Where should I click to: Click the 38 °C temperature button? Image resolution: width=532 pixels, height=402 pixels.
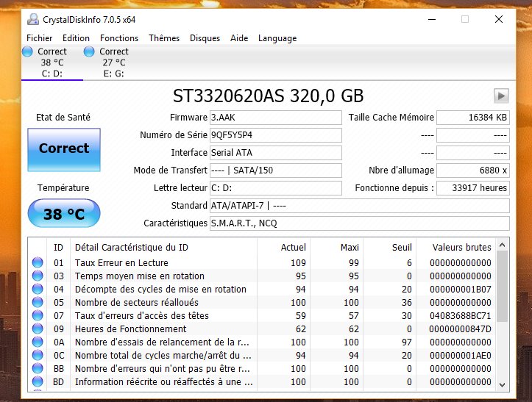tap(64, 213)
